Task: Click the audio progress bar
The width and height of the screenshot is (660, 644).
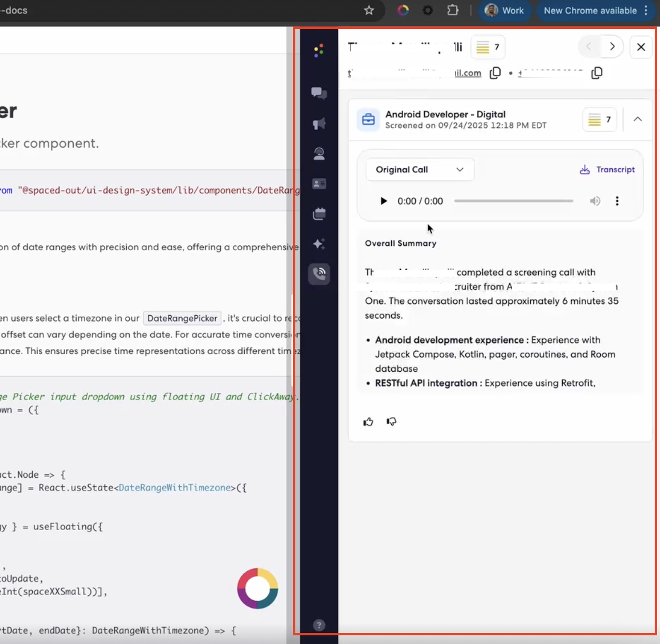Action: point(514,201)
